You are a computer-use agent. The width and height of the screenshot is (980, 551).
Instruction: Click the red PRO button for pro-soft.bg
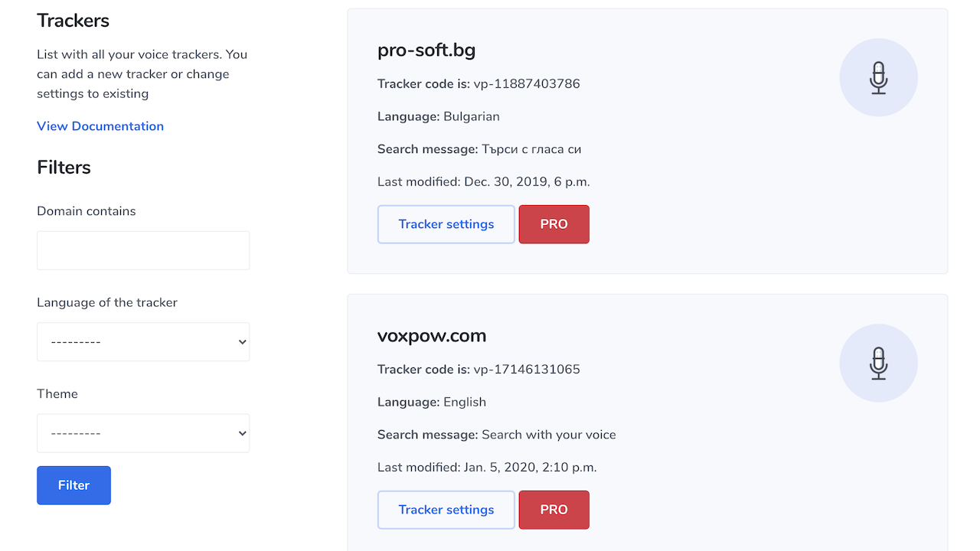pos(554,224)
